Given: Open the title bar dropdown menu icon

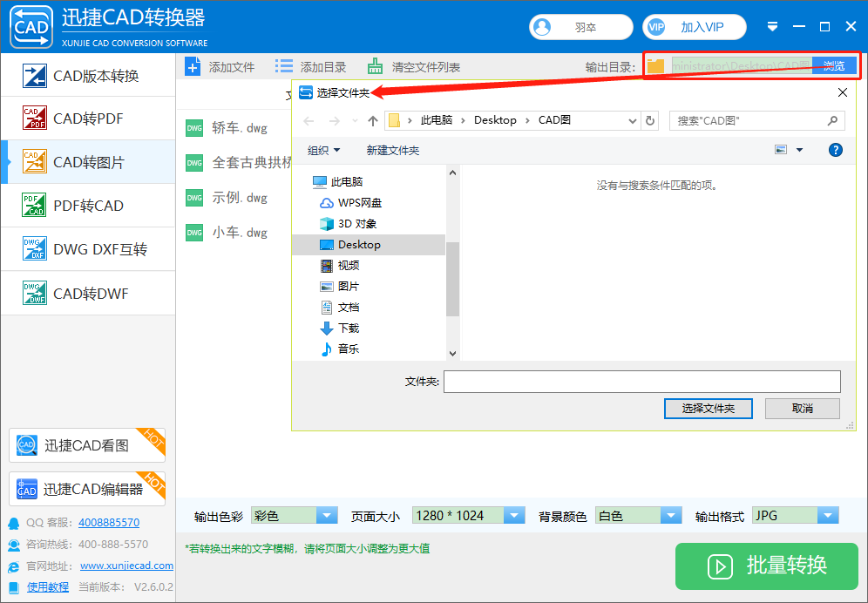Looking at the screenshot, I should click(x=773, y=27).
